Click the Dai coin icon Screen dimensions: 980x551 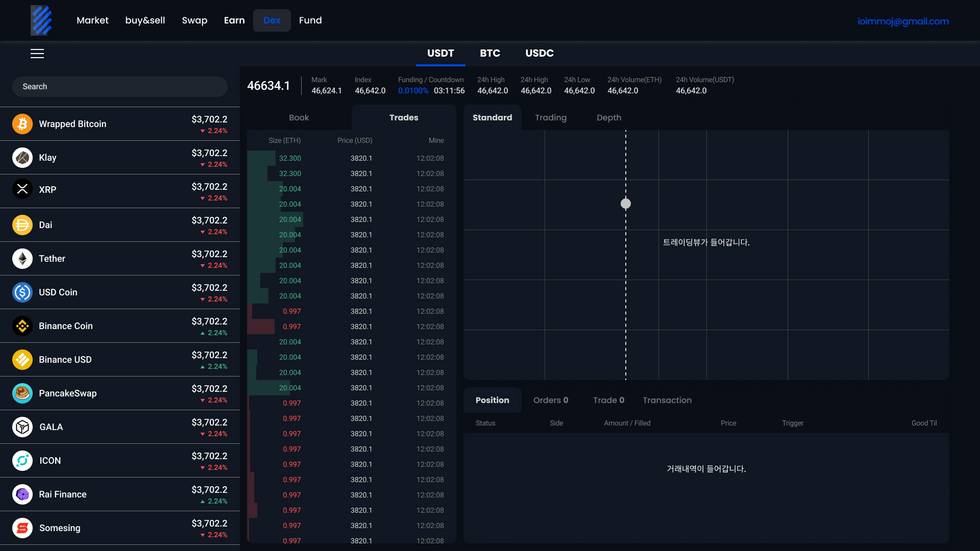pos(22,225)
